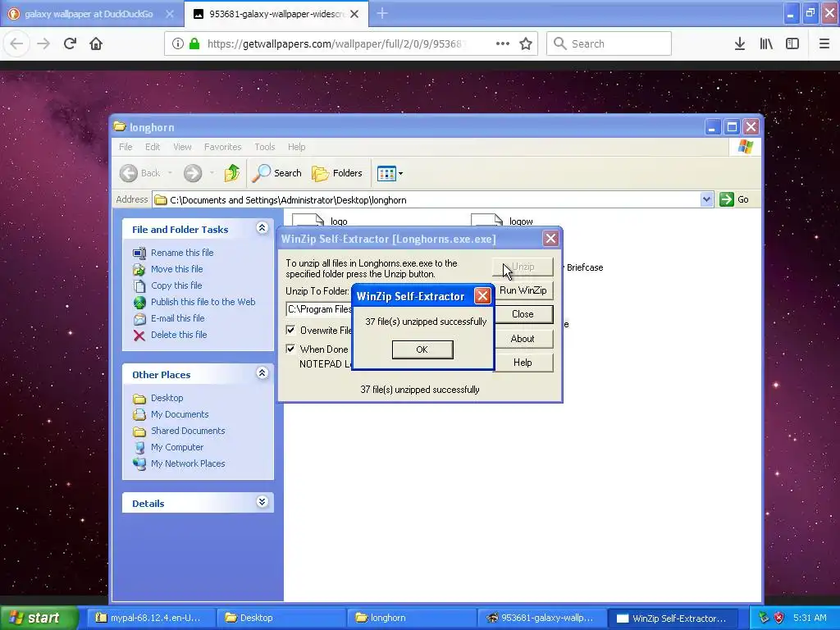Viewport: 840px width, 630px height.
Task: Toggle the Folders pane button
Action: pyautogui.click(x=337, y=173)
